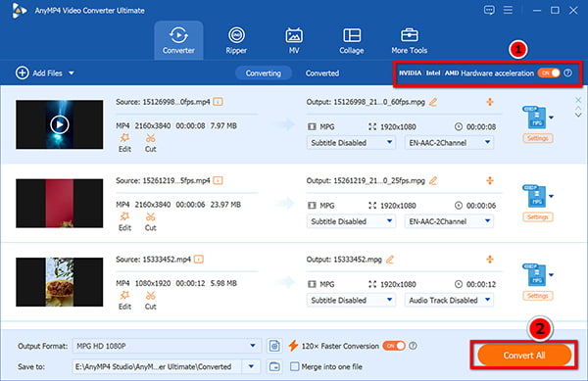Choose MPG format icon for 15126998 row
The image size is (588, 381).
(534, 118)
